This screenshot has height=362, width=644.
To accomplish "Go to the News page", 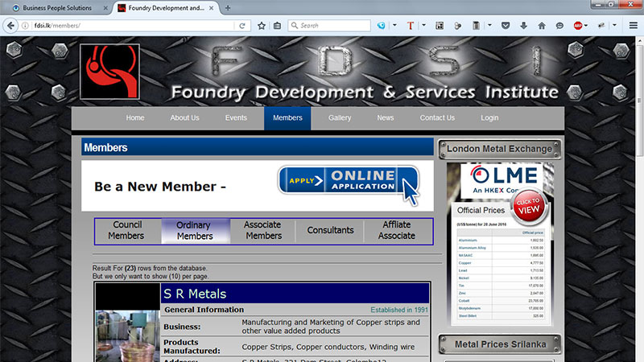I will 386,117.
